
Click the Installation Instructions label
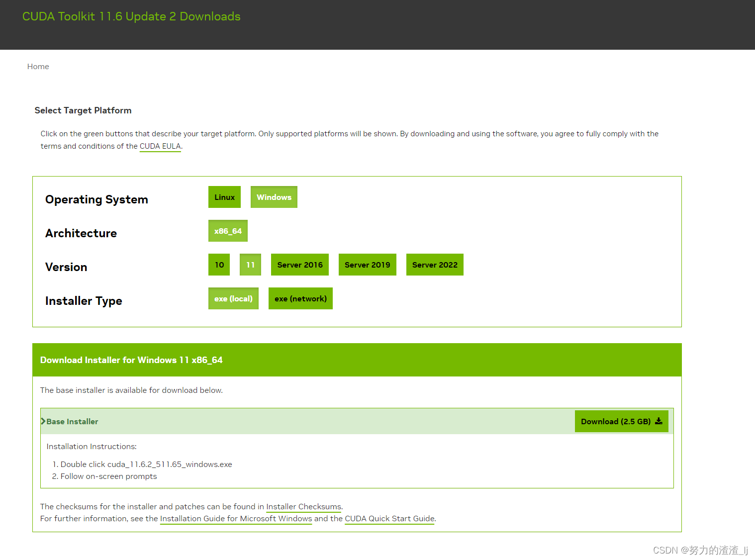pos(92,447)
